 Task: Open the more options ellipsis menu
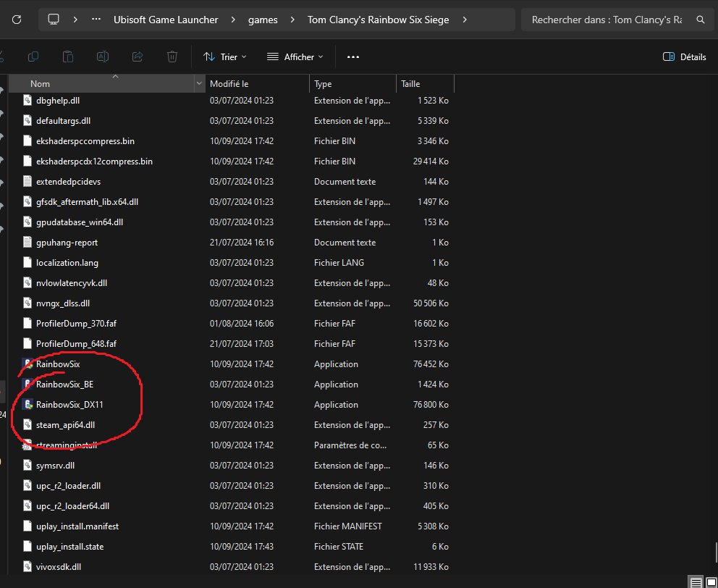[353, 56]
